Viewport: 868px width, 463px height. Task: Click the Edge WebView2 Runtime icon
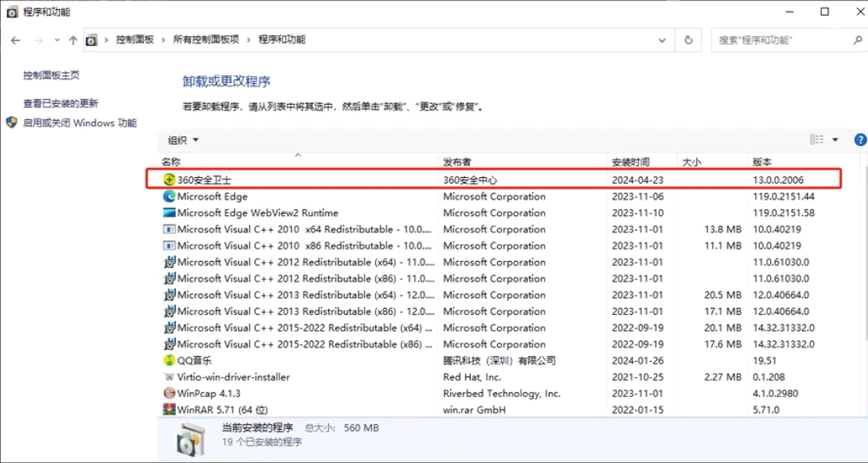click(x=169, y=213)
